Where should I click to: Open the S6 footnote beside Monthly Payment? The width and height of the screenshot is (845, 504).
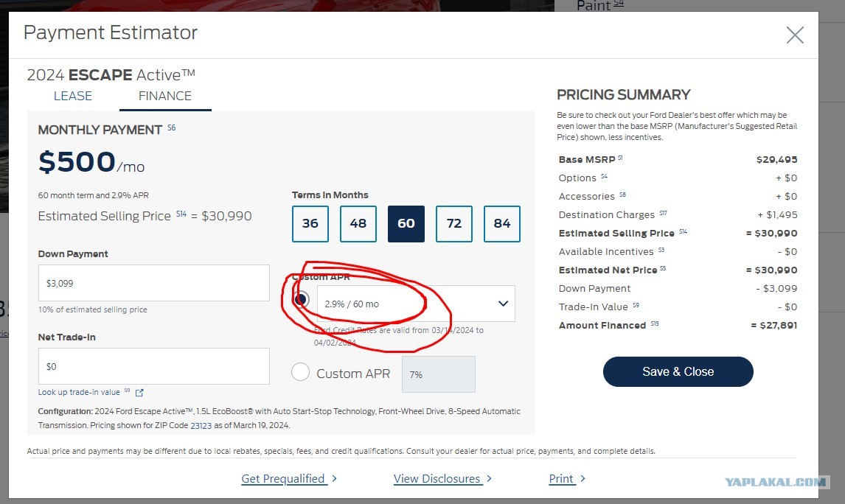(171, 127)
